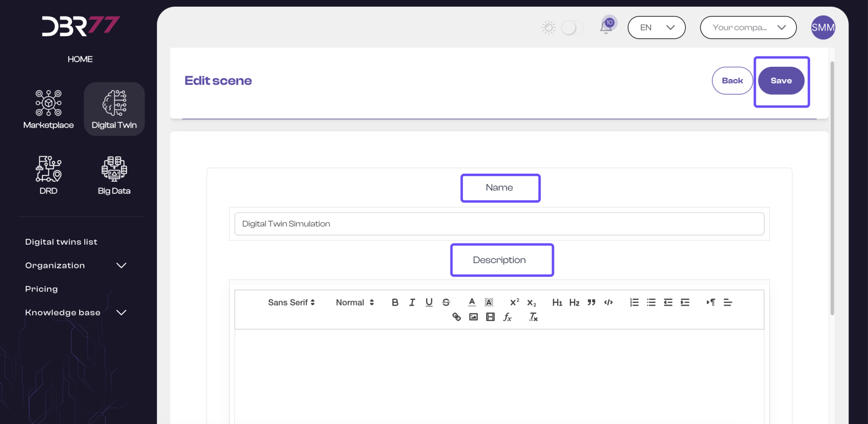
Task: Toggle bold formatting in description editor
Action: coord(395,302)
